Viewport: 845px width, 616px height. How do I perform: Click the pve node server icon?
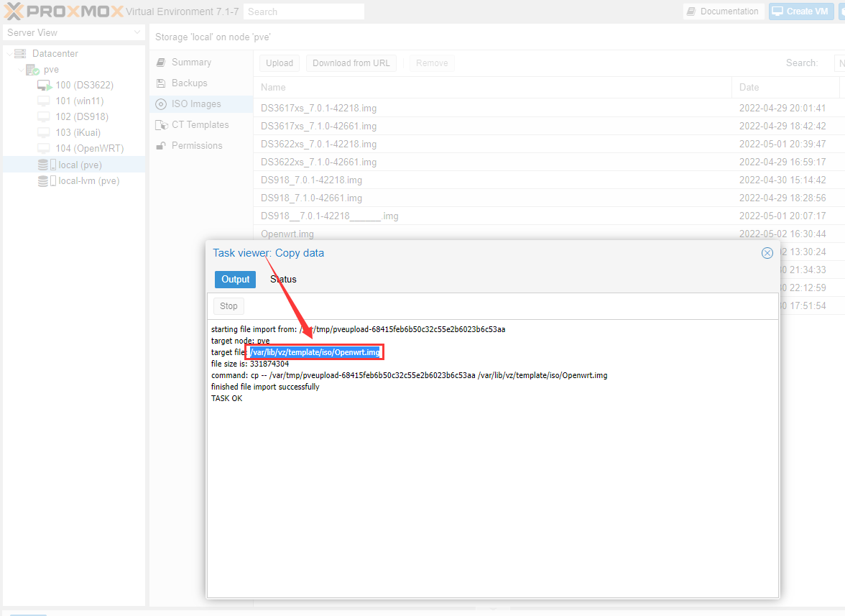[33, 70]
